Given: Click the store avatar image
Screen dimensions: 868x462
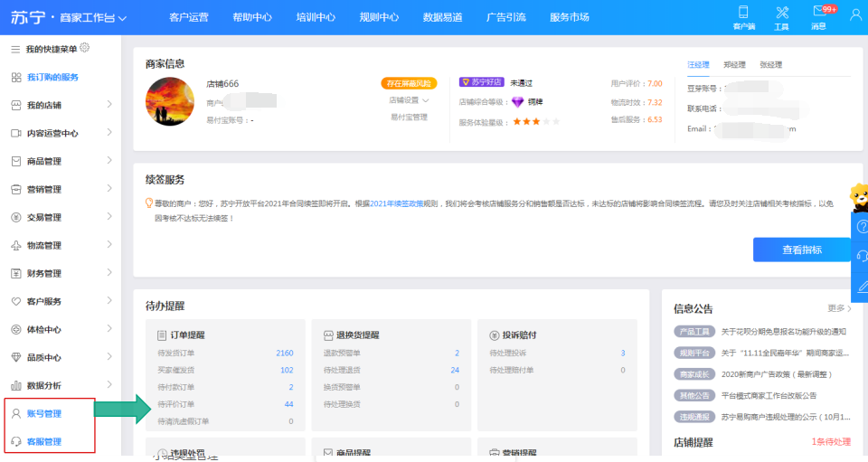Looking at the screenshot, I should click(170, 102).
